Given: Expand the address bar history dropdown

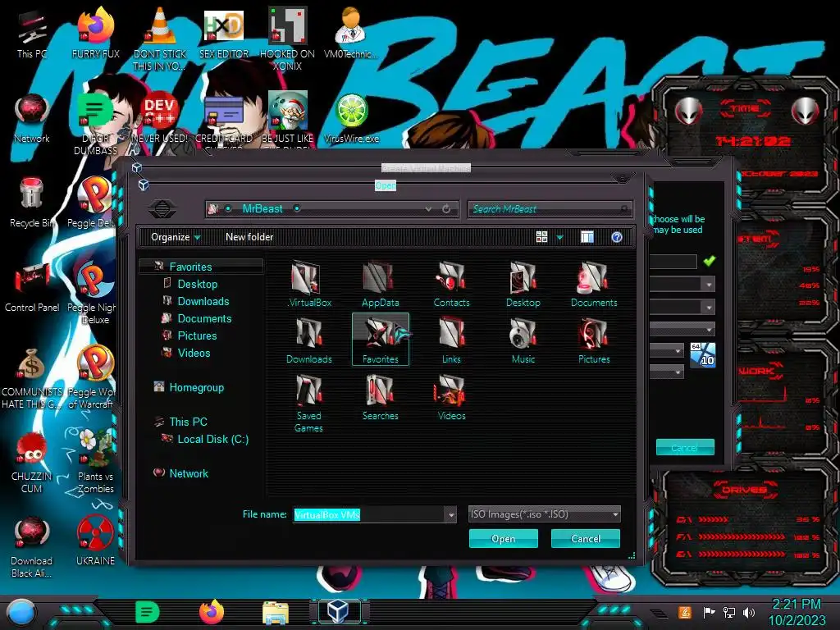Looking at the screenshot, I should (x=428, y=209).
